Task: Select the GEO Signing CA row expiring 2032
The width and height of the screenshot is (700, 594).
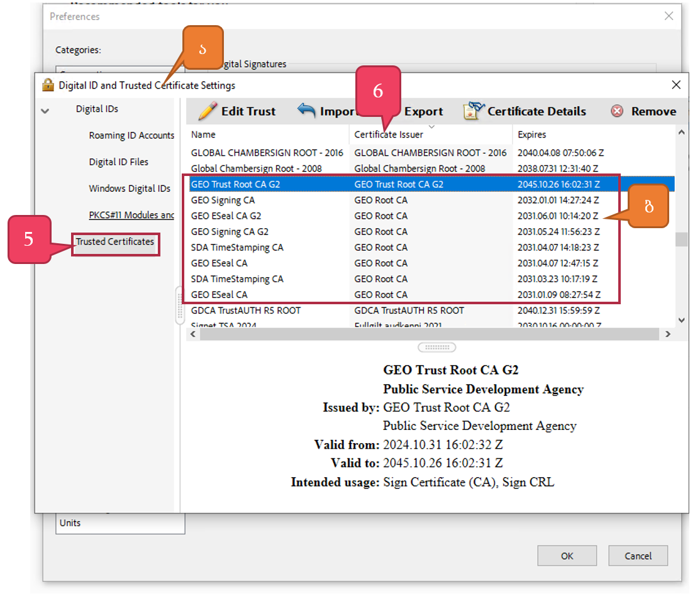Action: [x=431, y=200]
